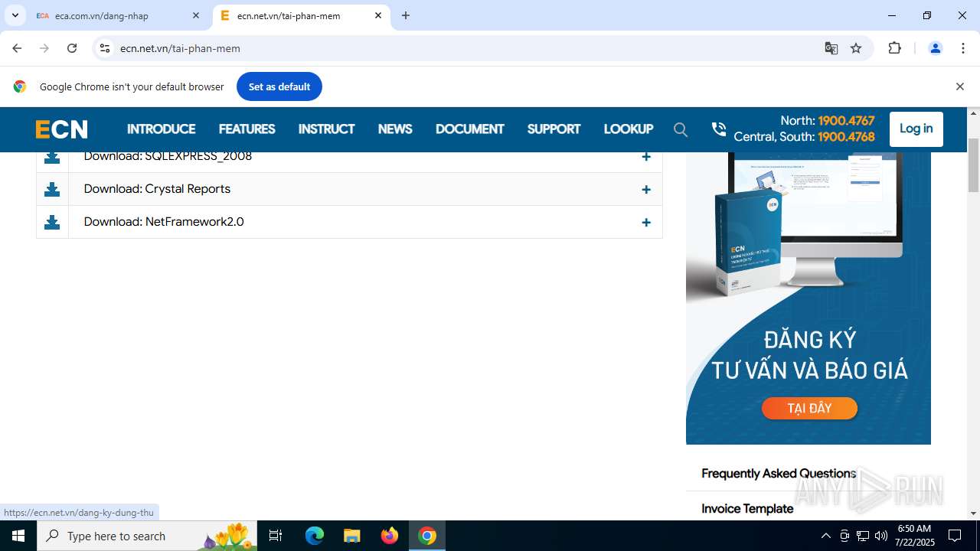Screen dimensions: 980x551
Task: Open Task View on taskbar
Action: click(276, 536)
